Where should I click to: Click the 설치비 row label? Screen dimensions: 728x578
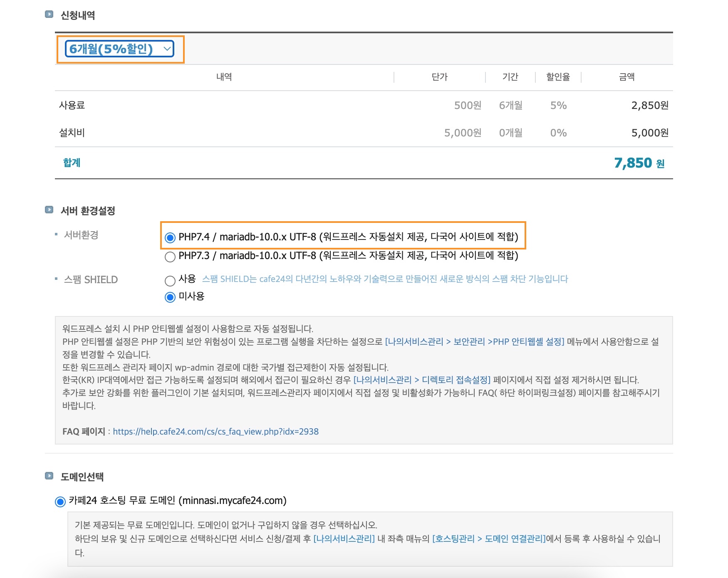click(x=72, y=133)
